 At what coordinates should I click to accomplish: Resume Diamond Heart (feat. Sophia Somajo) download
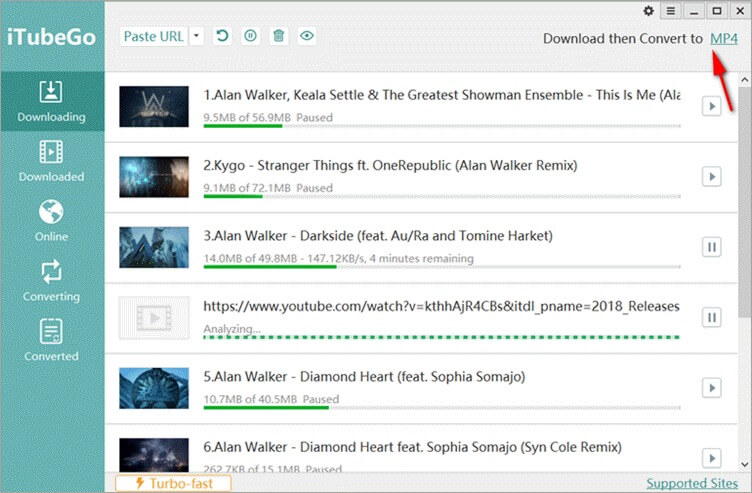click(712, 387)
